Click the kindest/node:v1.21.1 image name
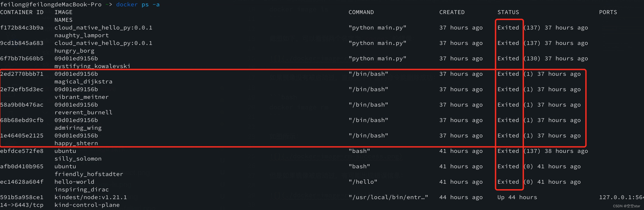This screenshot has width=644, height=210. tap(91, 197)
